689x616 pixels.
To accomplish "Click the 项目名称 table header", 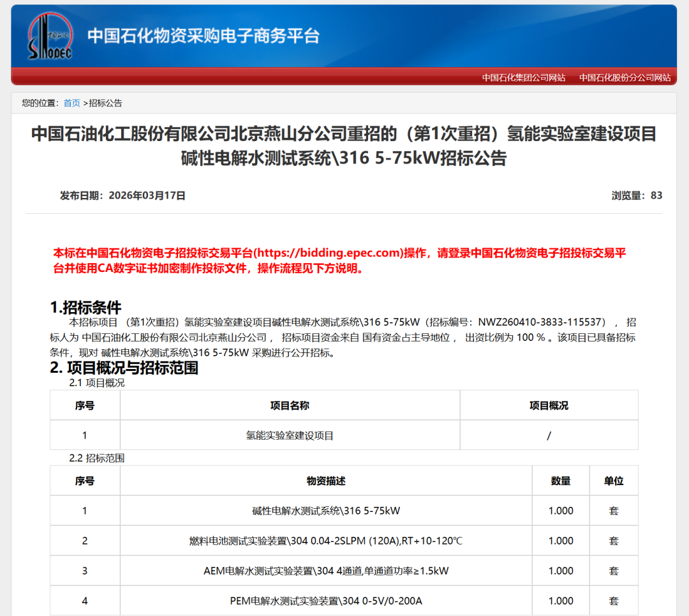I will [288, 405].
